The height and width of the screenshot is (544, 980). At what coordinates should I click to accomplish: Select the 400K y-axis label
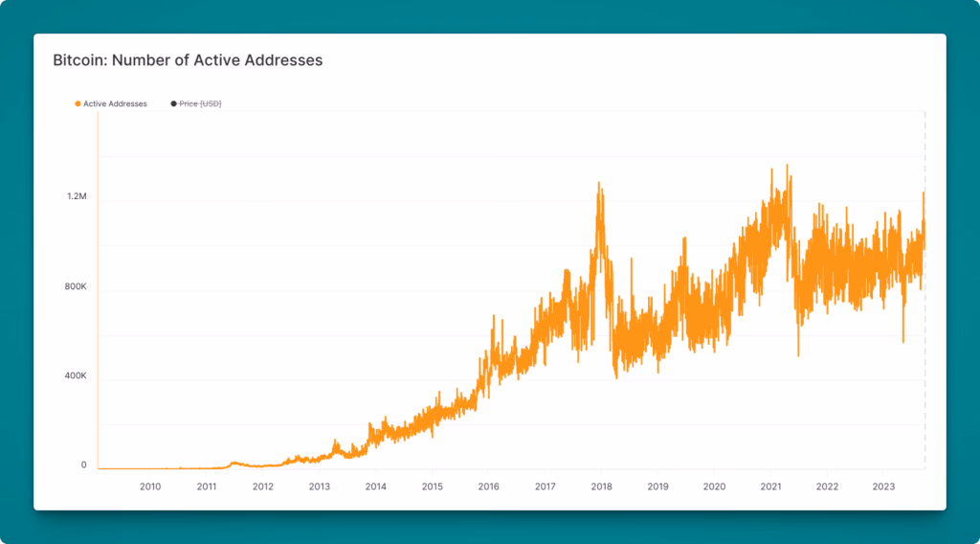tap(76, 376)
